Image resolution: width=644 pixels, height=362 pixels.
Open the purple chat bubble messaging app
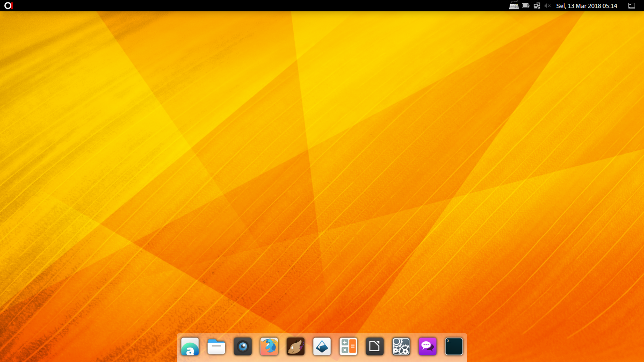click(x=428, y=347)
